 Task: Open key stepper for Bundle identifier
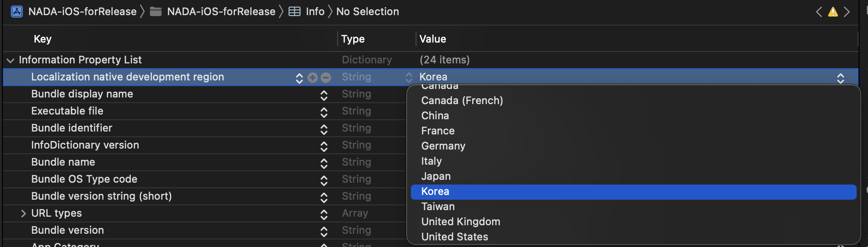tap(324, 129)
